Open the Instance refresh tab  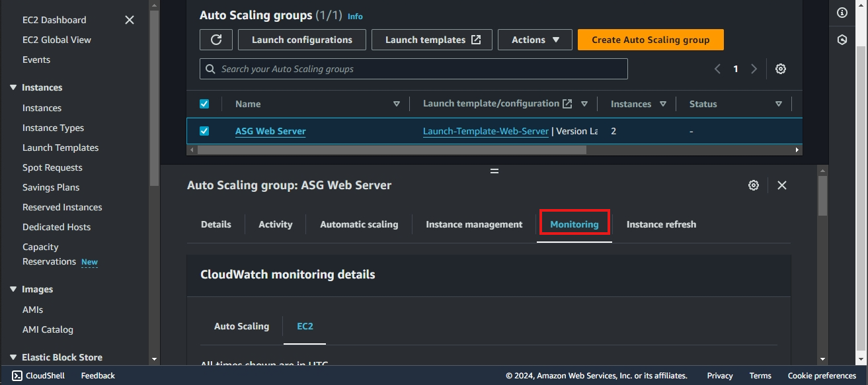coord(661,224)
